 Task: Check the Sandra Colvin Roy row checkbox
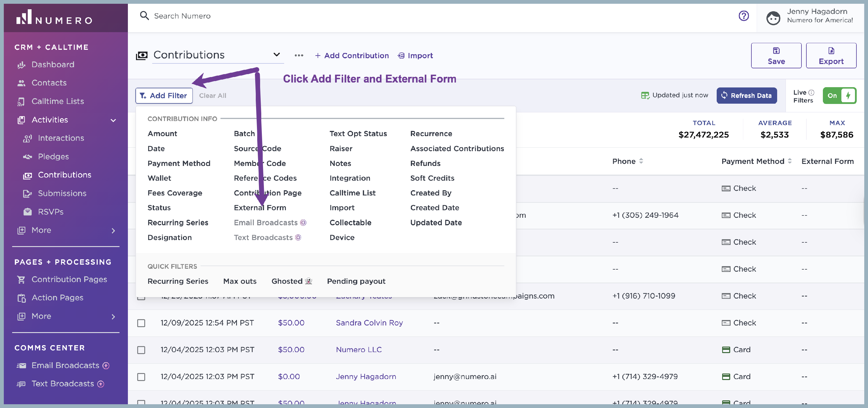tap(141, 323)
